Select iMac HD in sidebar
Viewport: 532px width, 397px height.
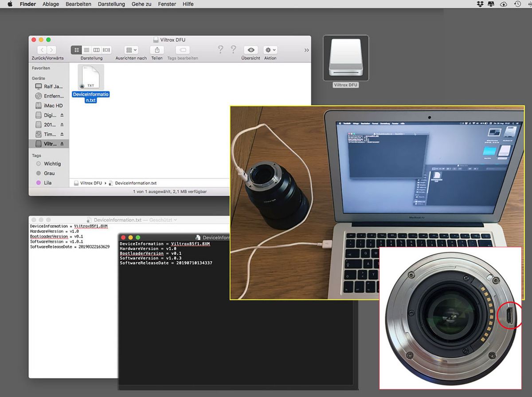[49, 106]
